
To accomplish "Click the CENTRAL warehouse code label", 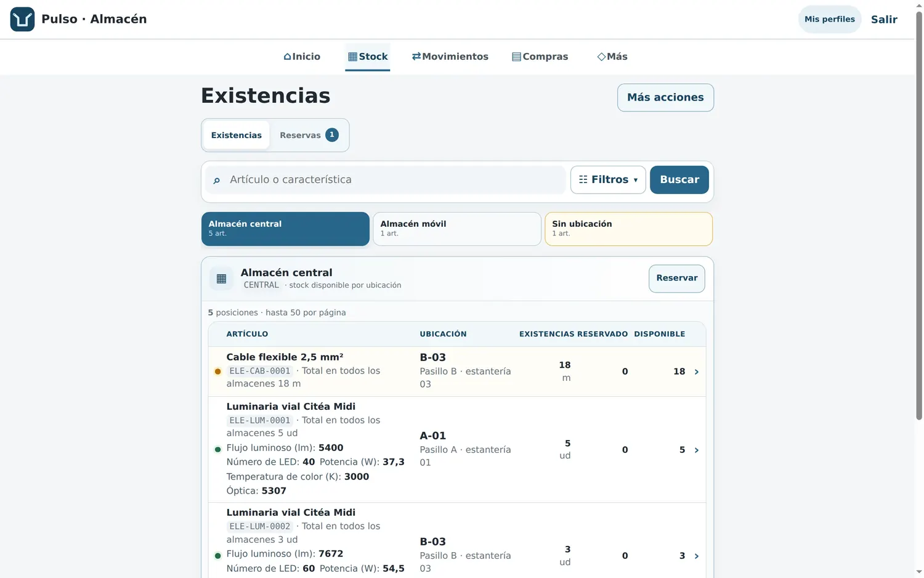I will [x=261, y=285].
